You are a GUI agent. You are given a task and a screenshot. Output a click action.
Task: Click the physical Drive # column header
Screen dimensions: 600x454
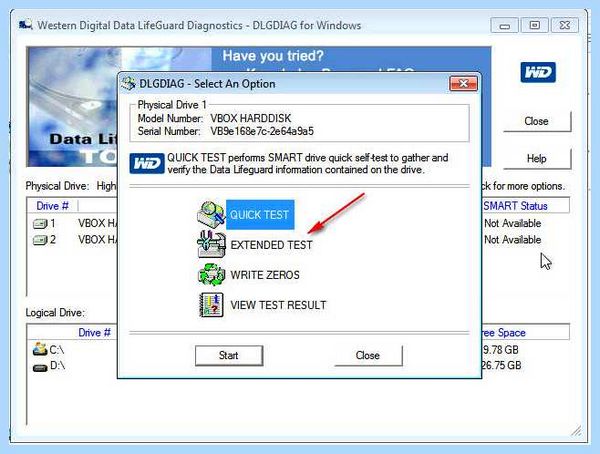click(x=52, y=206)
